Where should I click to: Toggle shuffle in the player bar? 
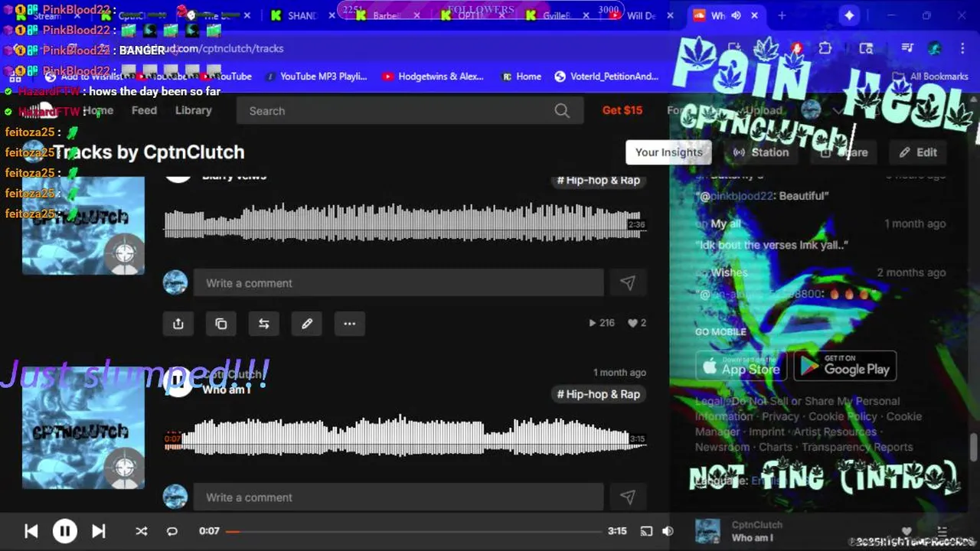pos(141,531)
